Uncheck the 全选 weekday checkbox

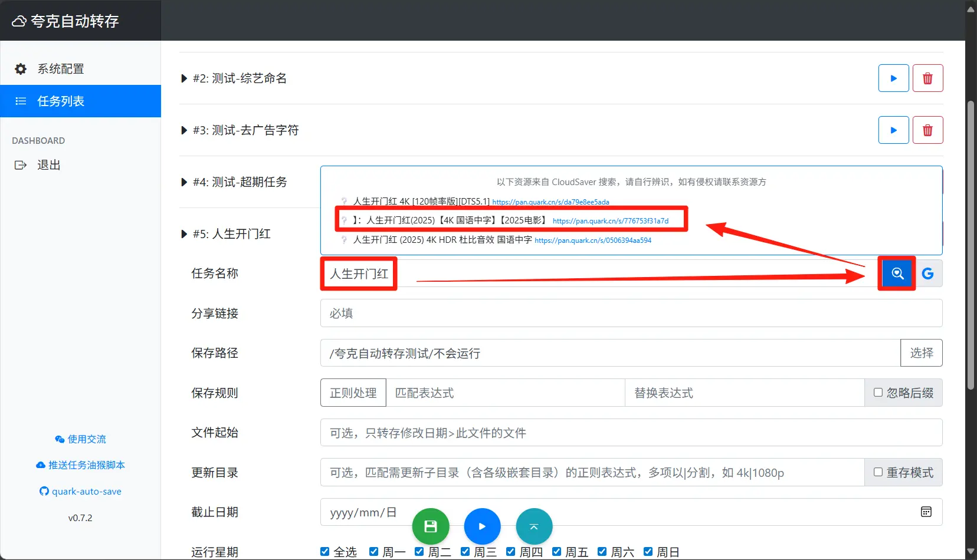pos(324,552)
